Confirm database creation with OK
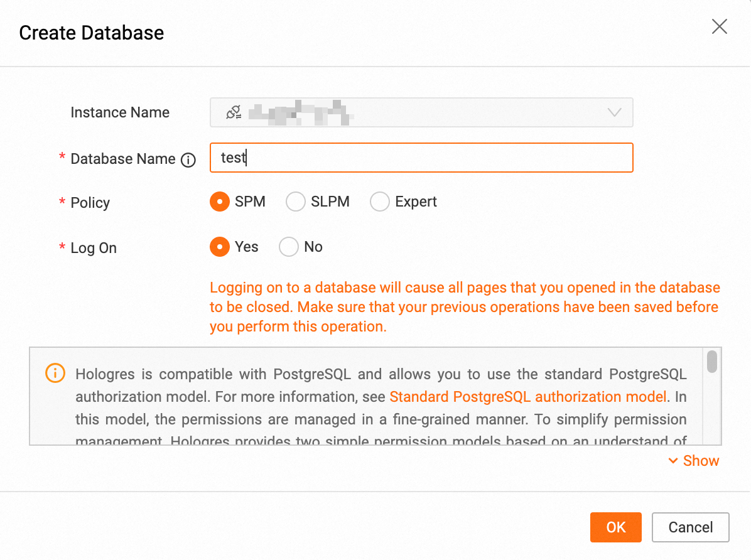Image resolution: width=751 pixels, height=560 pixels. coord(615,527)
